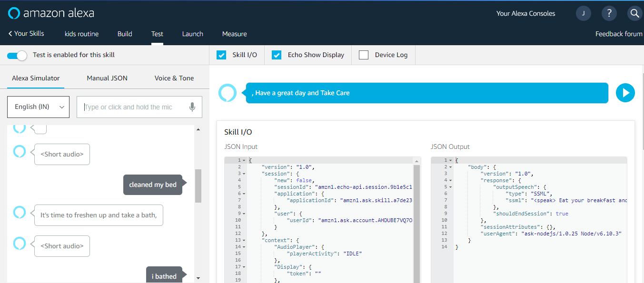Collapse the Display fold arrow in JSON Input
Viewport: 644px width, 283px height.
click(x=244, y=267)
